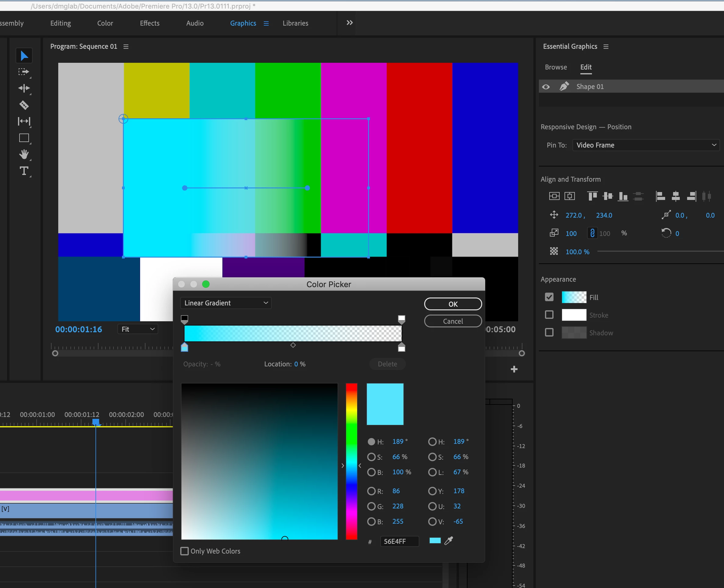Click the Align Center Vertically icon
Screen dimensions: 724x588
[x=608, y=196]
